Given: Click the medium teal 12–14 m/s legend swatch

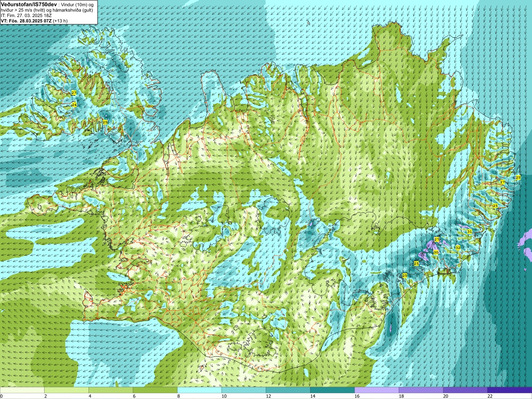Looking at the screenshot, I should (288, 390).
